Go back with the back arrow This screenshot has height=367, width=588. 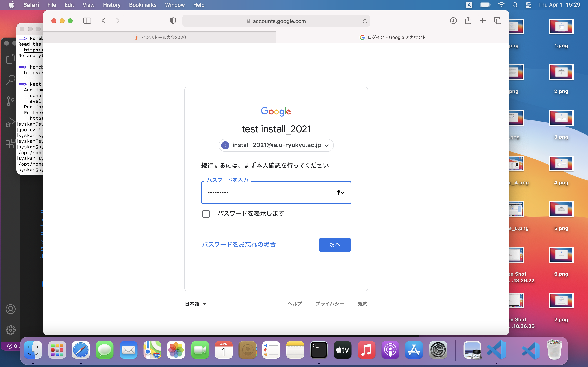[x=104, y=21]
